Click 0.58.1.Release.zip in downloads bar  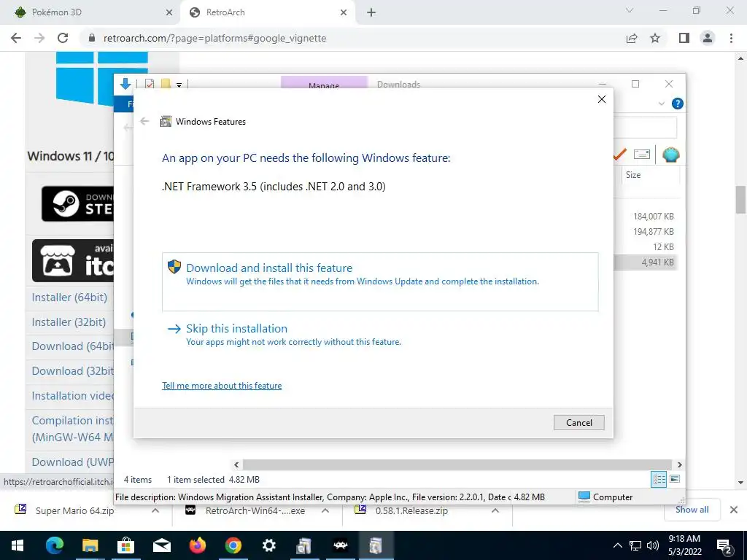[411, 511]
